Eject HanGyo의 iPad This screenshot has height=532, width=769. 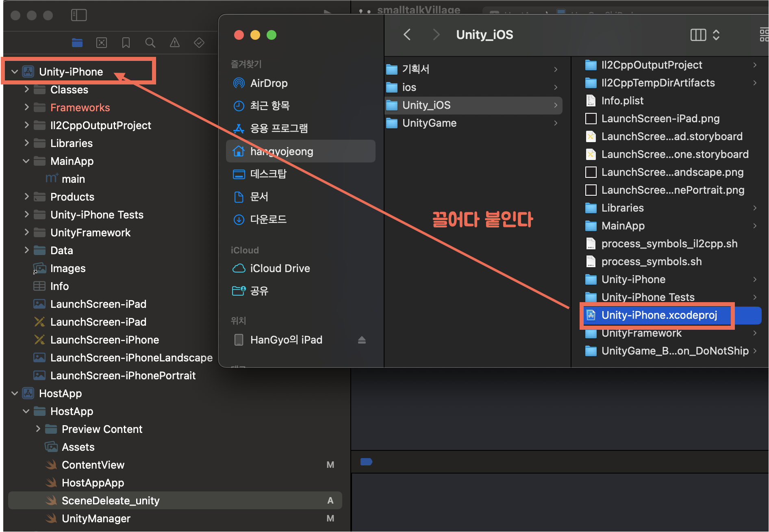[362, 340]
